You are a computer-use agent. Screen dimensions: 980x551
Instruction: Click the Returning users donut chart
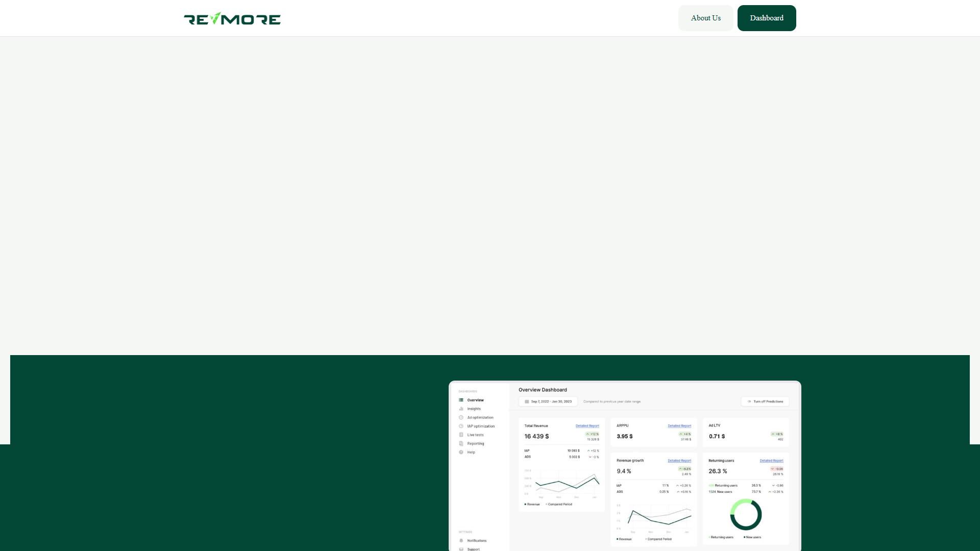pyautogui.click(x=746, y=515)
